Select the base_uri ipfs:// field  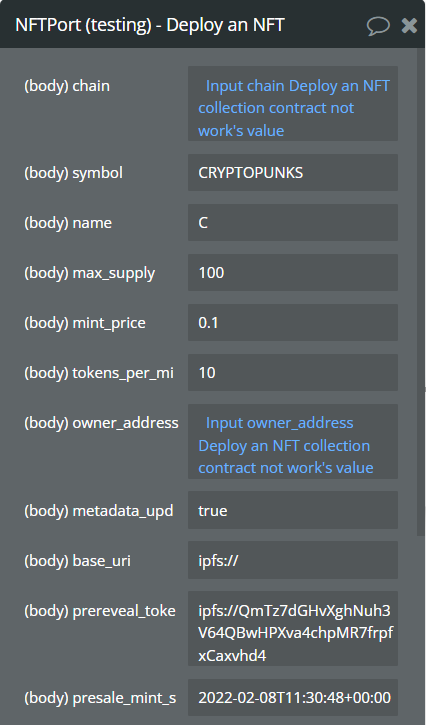(293, 560)
